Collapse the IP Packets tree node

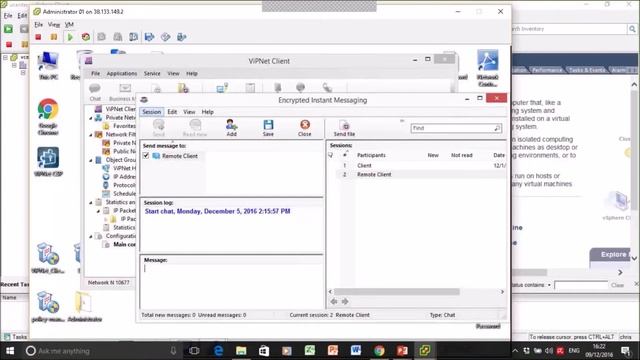pyautogui.click(x=98, y=211)
